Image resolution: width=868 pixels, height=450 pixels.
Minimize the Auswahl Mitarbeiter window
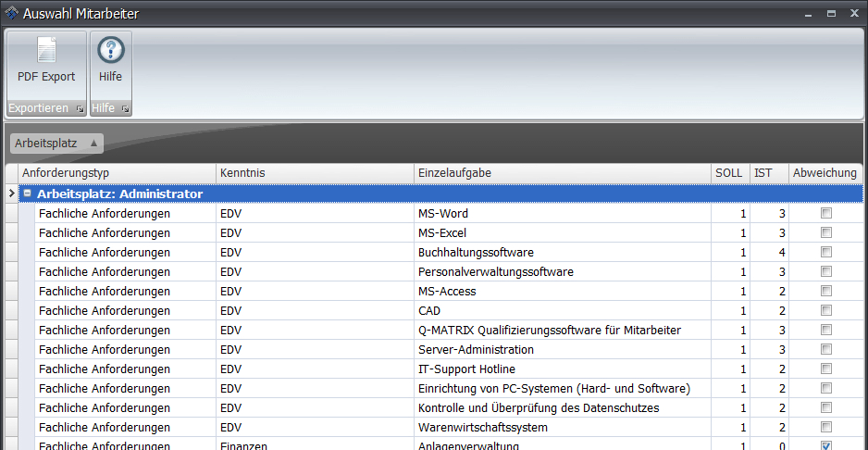click(809, 14)
